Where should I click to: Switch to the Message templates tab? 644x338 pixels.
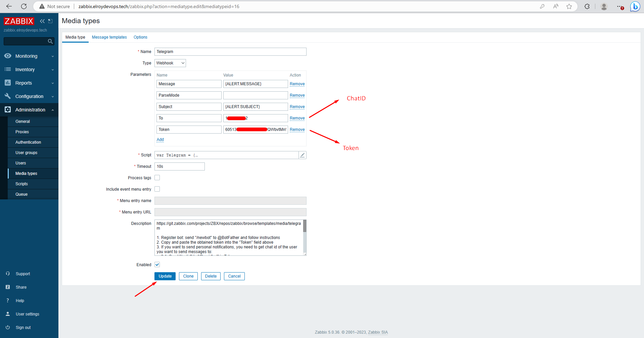pos(109,37)
